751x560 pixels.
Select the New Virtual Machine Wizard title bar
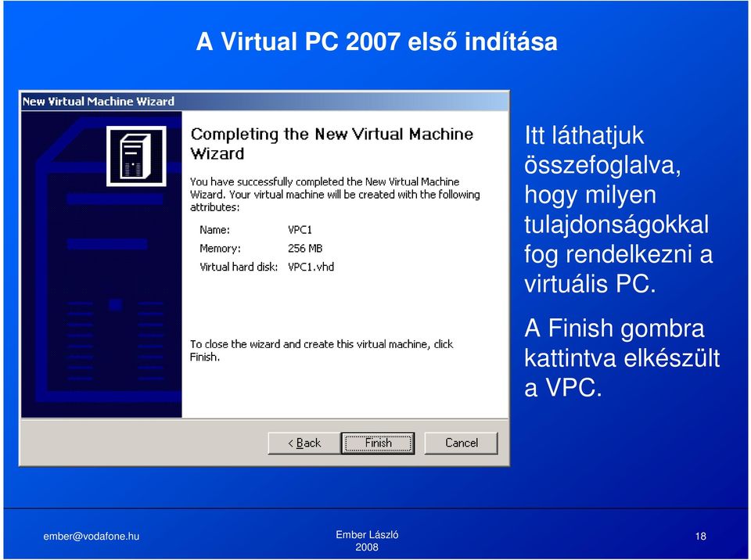tap(264, 101)
